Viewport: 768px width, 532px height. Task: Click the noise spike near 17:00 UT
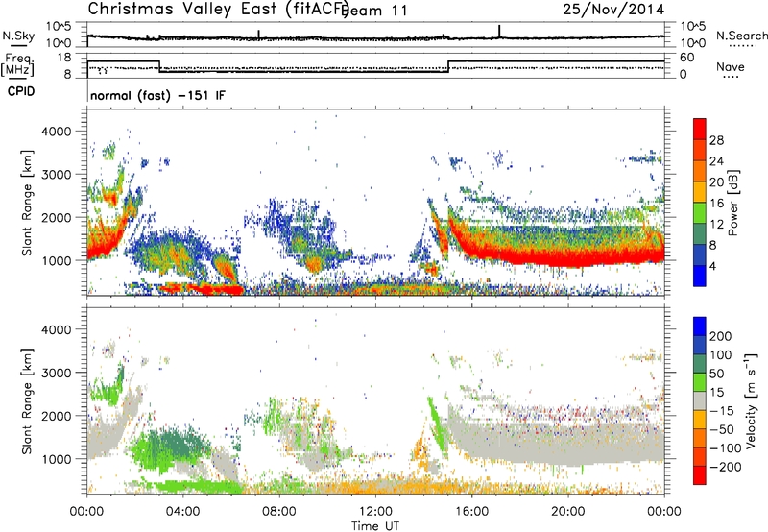tap(499, 31)
